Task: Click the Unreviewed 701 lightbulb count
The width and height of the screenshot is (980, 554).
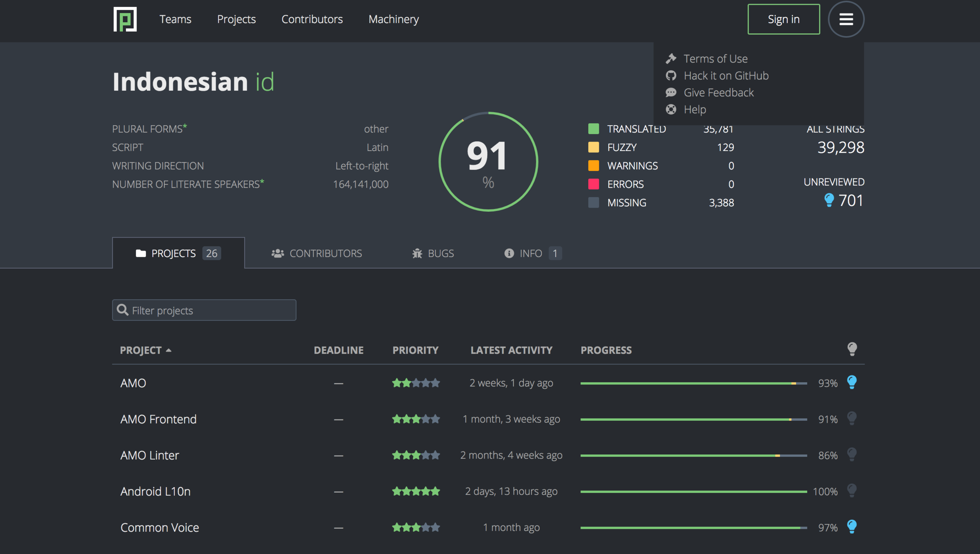Action: click(843, 201)
